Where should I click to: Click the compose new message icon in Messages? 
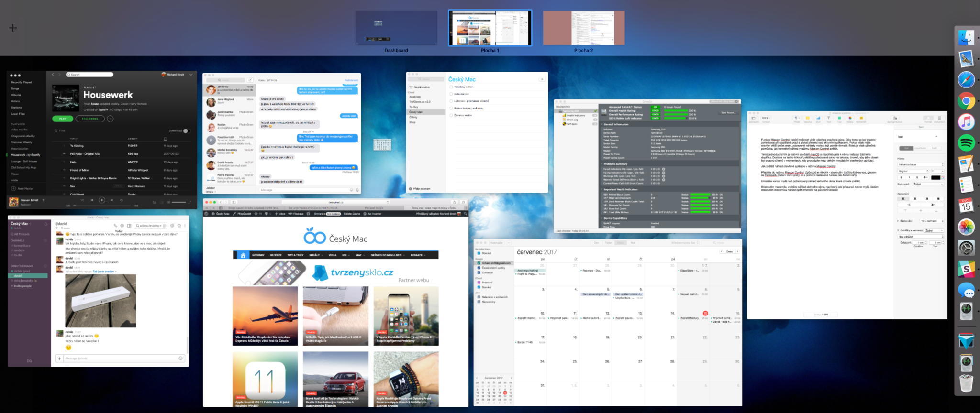point(250,80)
